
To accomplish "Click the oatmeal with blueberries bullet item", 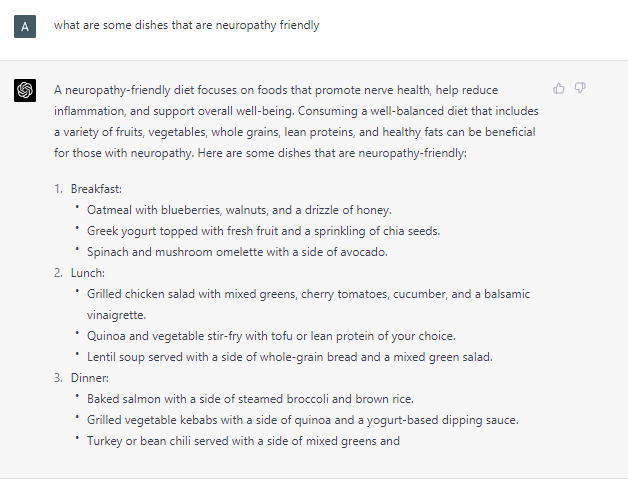I will 239,210.
